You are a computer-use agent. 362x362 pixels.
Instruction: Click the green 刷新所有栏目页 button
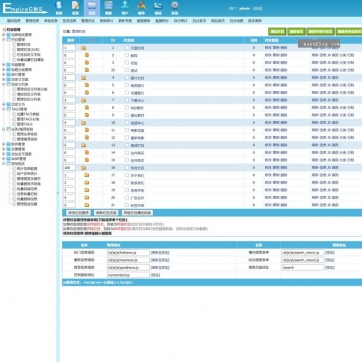[320, 32]
